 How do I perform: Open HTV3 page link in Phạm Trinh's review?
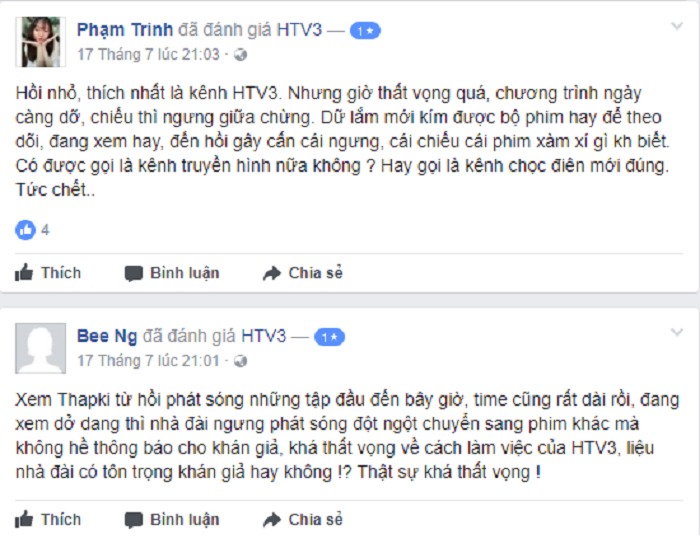pyautogui.click(x=299, y=30)
